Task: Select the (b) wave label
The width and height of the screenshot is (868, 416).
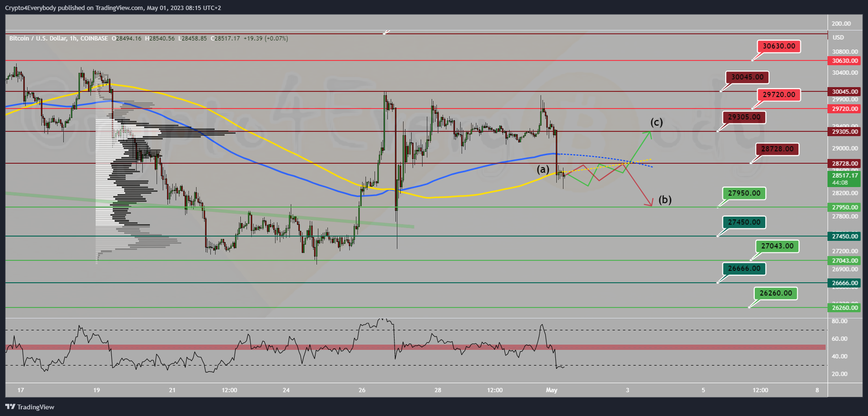Action: tap(665, 199)
